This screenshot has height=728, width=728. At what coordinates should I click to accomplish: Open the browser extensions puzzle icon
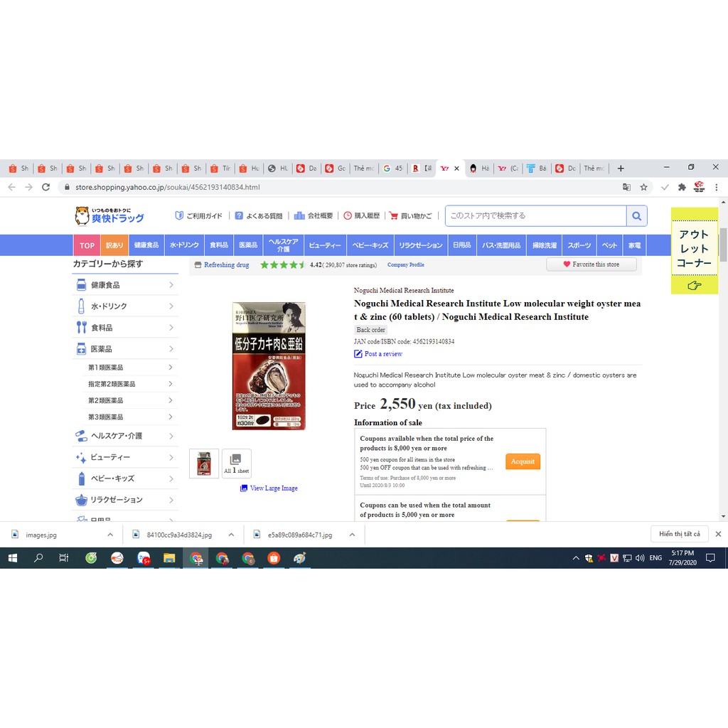(682, 187)
